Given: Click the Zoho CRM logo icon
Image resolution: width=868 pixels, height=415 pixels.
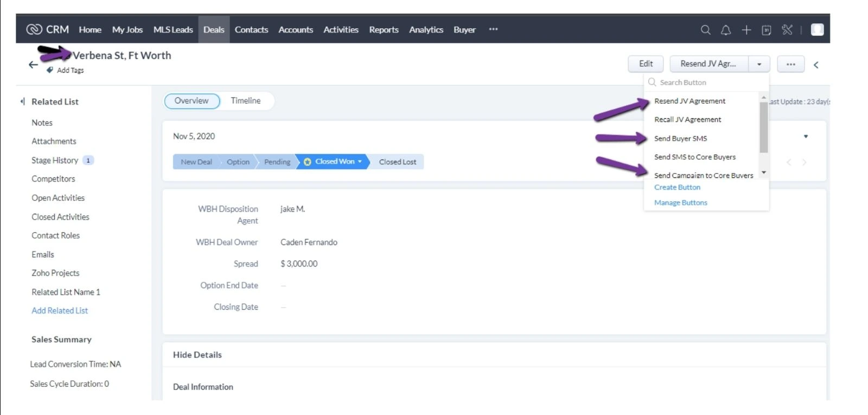Looking at the screenshot, I should click(34, 29).
